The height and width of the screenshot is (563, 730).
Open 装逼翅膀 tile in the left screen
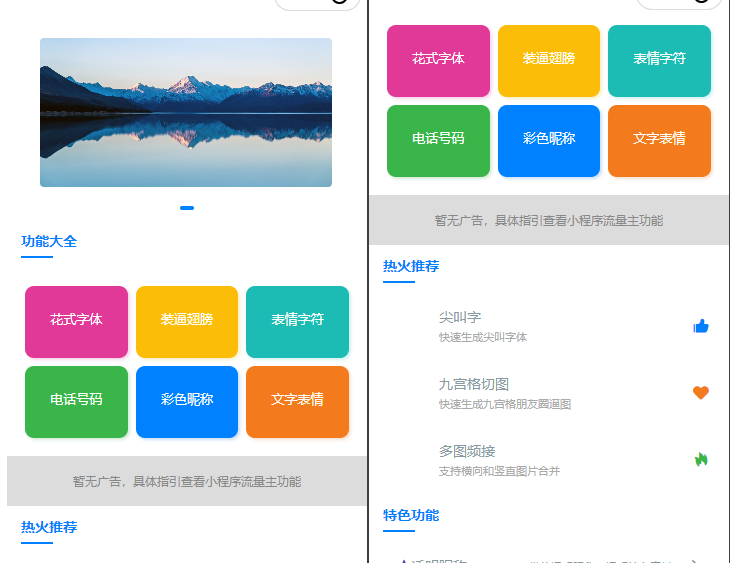[187, 322]
